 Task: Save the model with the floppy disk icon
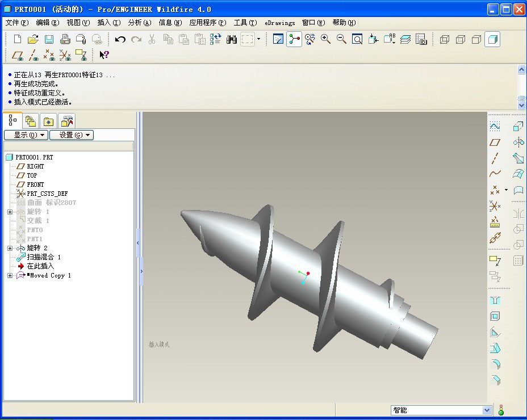[x=49, y=39]
